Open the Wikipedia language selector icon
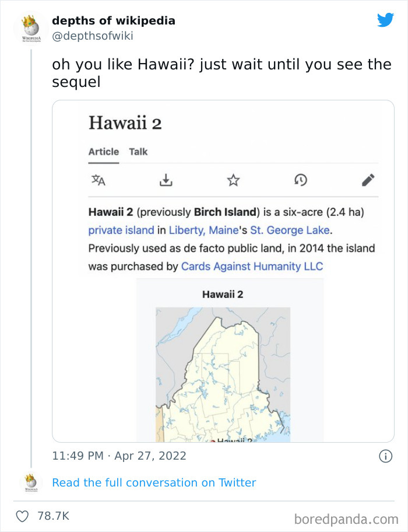 click(99, 181)
